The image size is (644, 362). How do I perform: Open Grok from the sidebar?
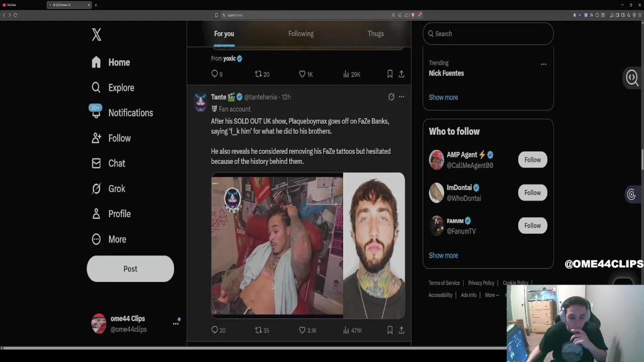[108, 189]
